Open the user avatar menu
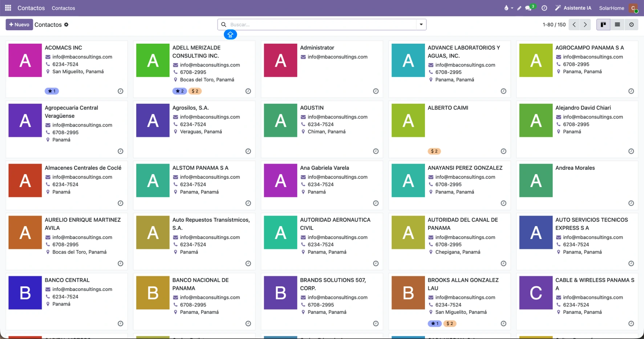 point(633,8)
